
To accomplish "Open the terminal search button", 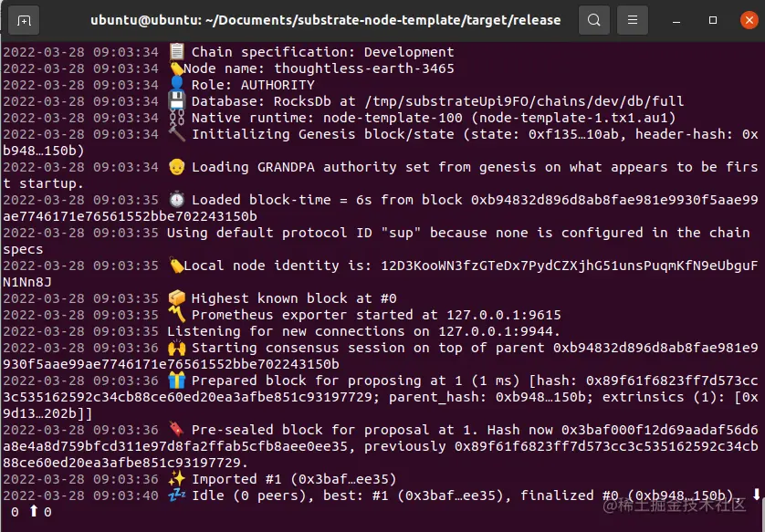I will [x=594, y=20].
